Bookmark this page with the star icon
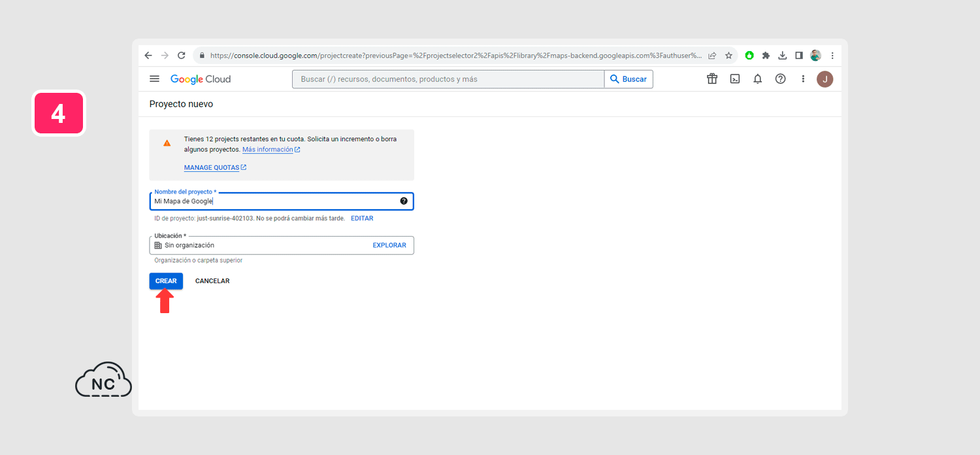This screenshot has height=455, width=980. (x=728, y=56)
